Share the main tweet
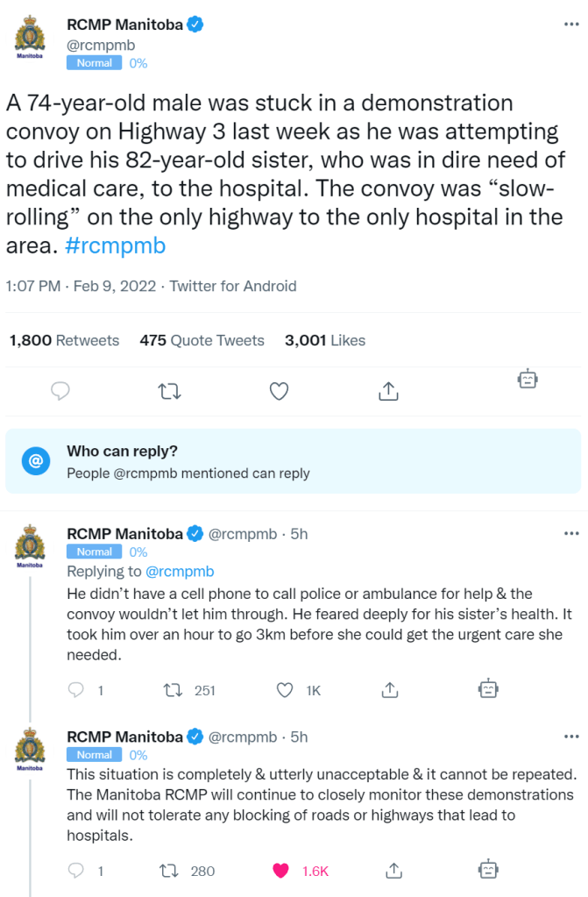Screen dimensions: 588x897 (x=388, y=391)
